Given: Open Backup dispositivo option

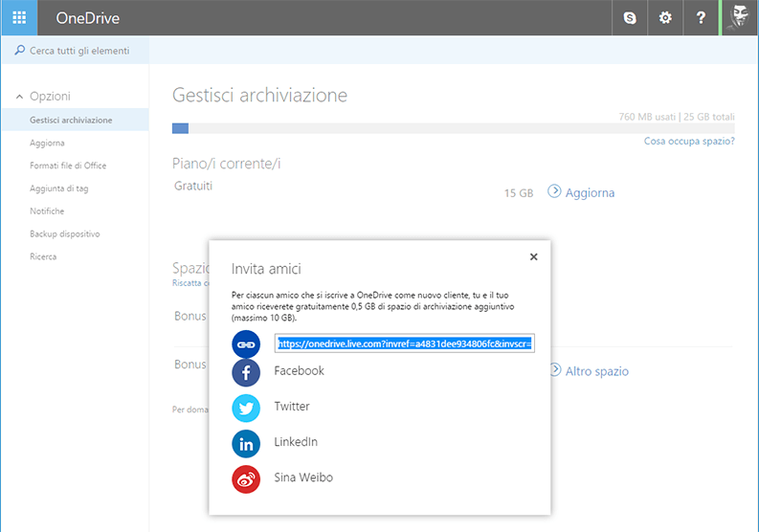Looking at the screenshot, I should [65, 233].
